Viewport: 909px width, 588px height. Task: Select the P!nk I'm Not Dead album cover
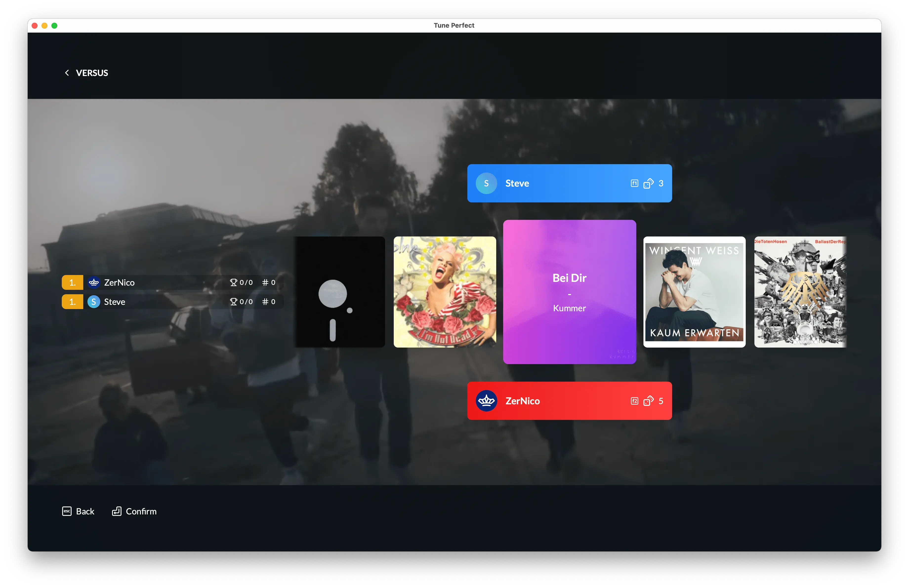point(445,292)
